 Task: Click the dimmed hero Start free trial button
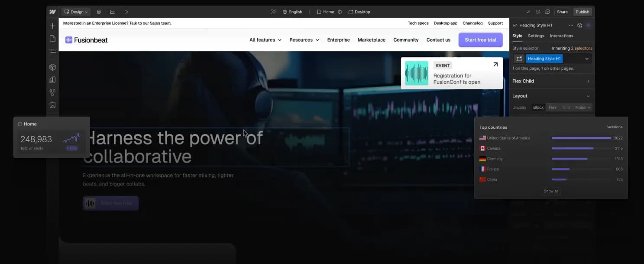[x=110, y=203]
